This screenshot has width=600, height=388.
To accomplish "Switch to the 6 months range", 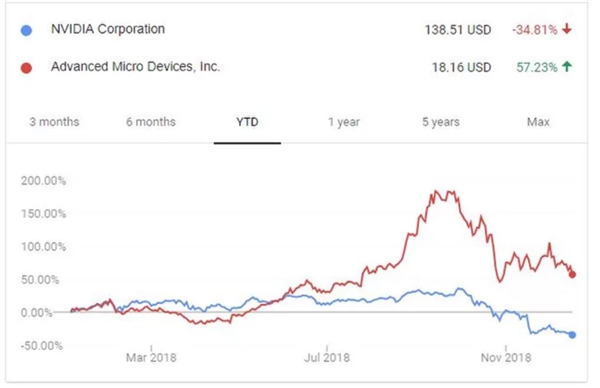I will [151, 122].
